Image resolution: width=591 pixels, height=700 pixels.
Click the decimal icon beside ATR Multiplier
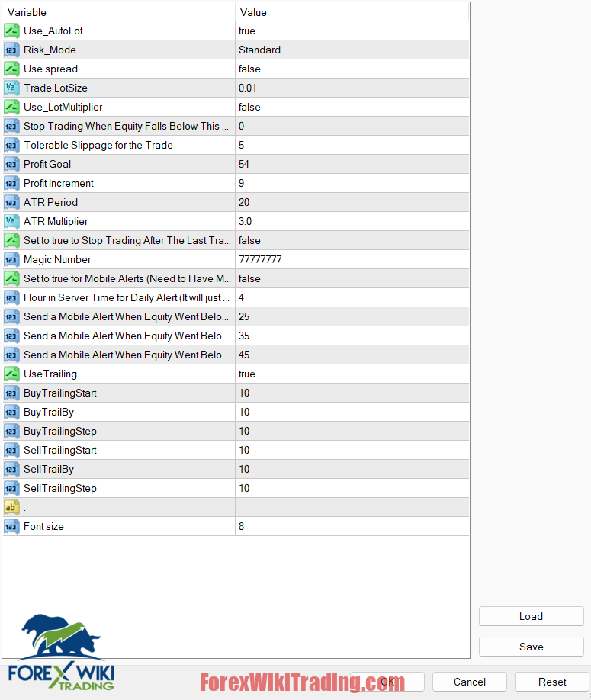click(11, 221)
